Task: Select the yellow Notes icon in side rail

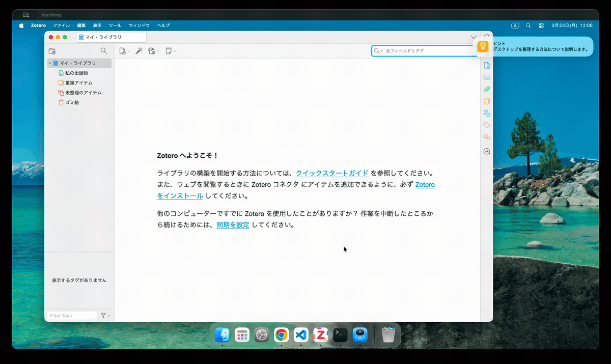Action: point(487,101)
